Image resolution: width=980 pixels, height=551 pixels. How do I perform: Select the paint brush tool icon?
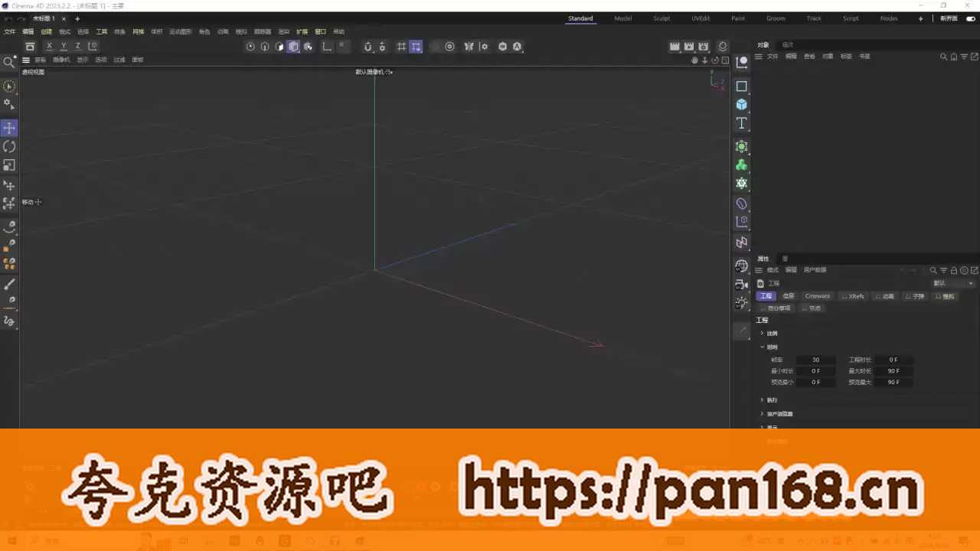tap(9, 284)
